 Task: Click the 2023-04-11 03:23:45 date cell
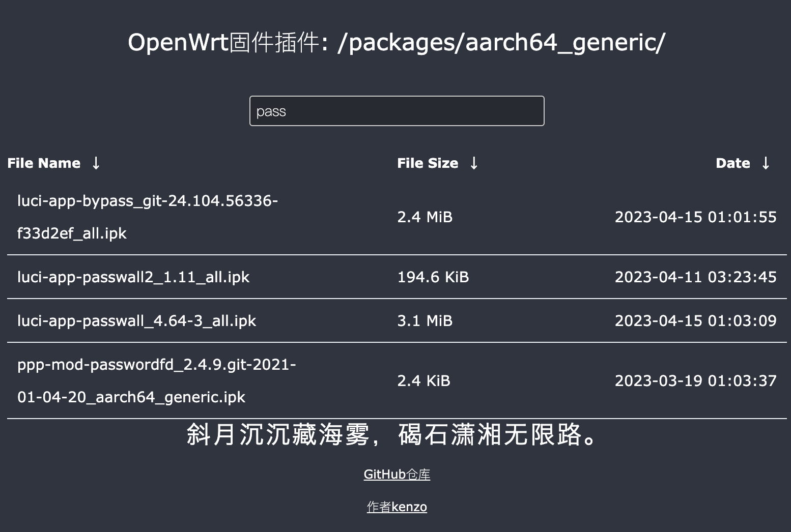[x=695, y=277]
